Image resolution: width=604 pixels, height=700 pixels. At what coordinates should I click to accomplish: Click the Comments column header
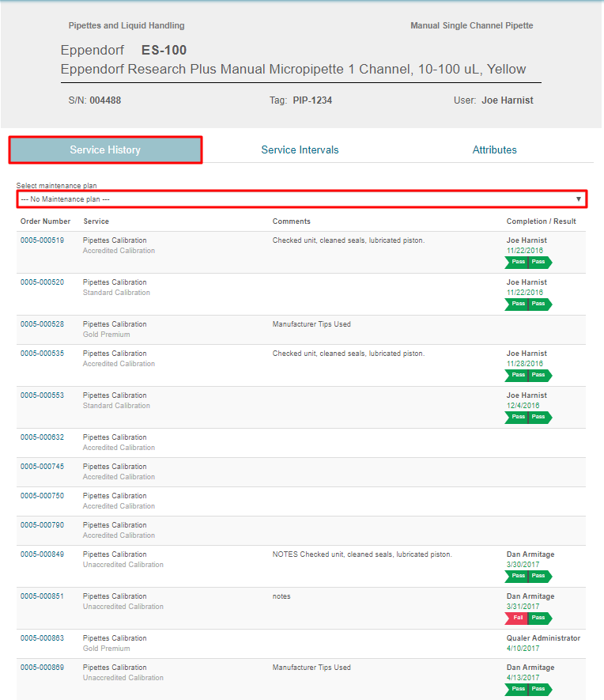[291, 221]
